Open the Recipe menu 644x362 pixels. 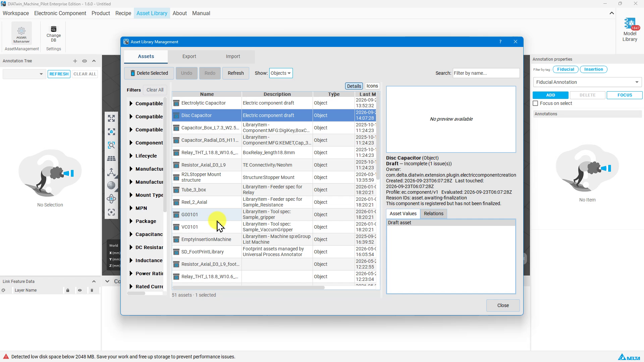[123, 13]
